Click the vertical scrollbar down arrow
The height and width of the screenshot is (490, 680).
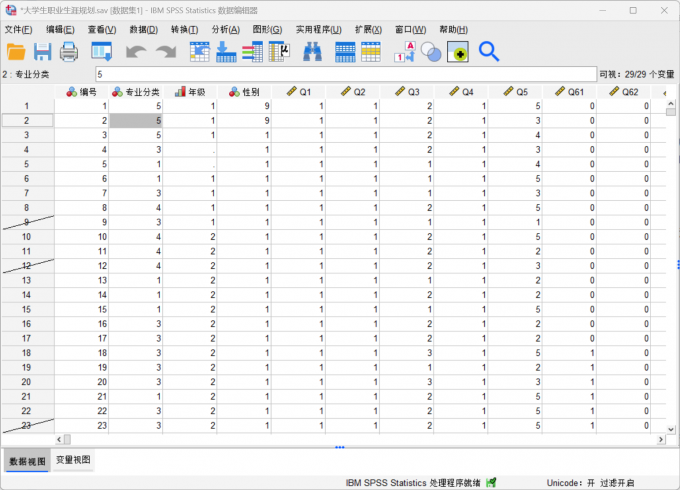671,426
